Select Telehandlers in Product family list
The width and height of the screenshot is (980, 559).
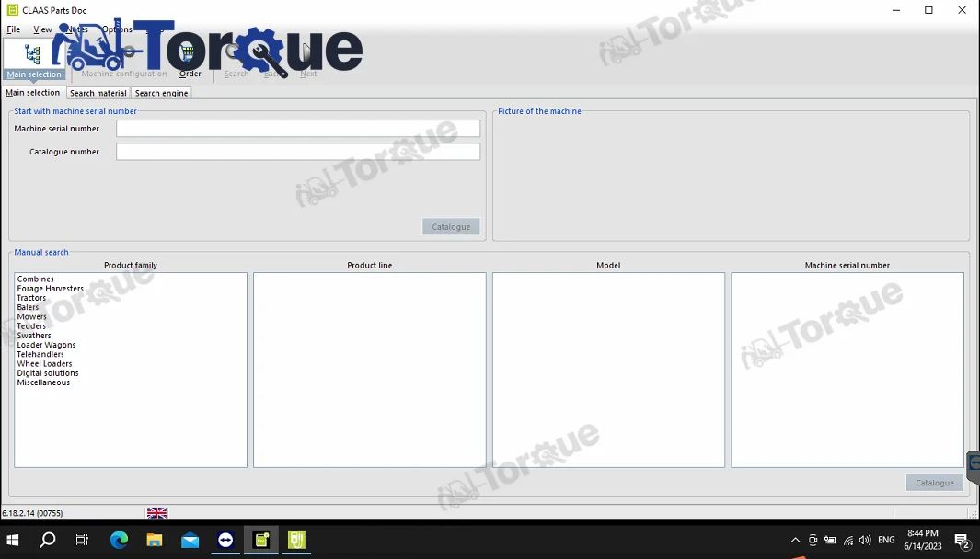tap(40, 354)
